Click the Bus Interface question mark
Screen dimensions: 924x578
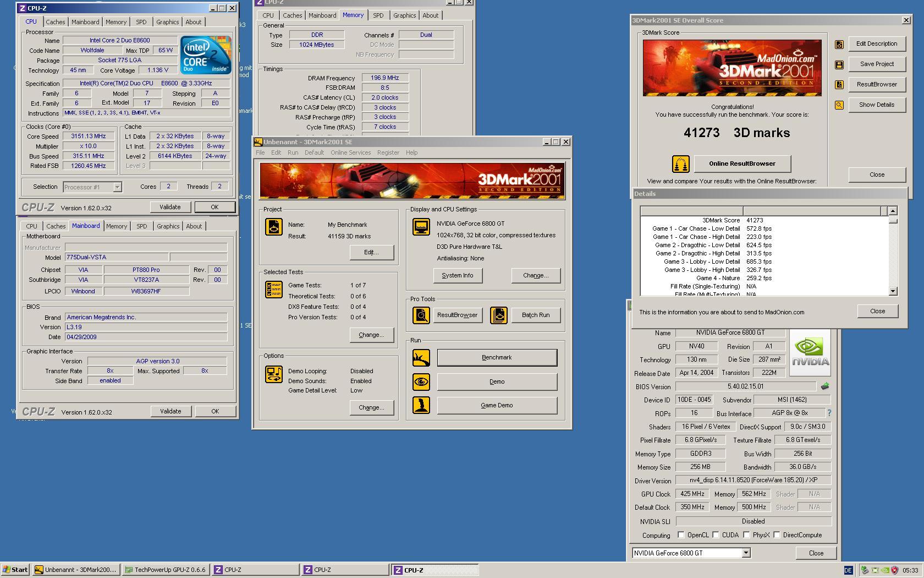829,413
